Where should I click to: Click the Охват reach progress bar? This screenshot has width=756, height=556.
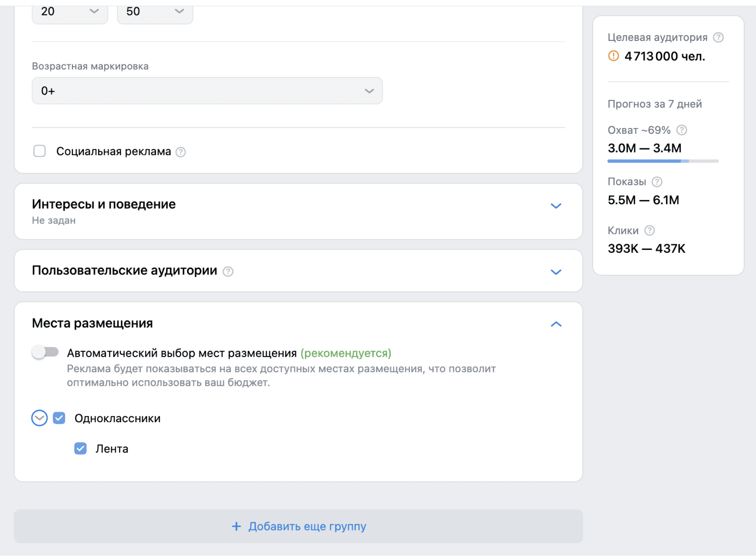[663, 161]
